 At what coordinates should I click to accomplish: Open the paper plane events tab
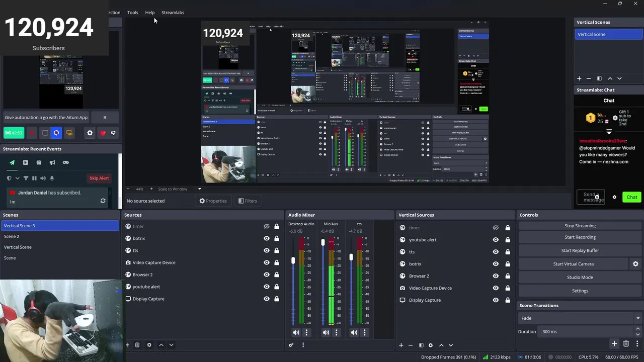12,162
